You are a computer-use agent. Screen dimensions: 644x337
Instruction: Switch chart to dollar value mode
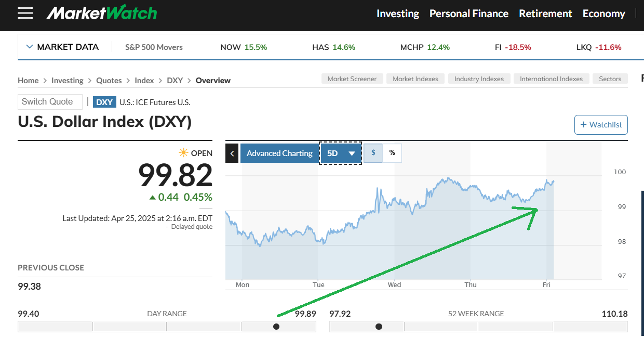[x=373, y=153]
